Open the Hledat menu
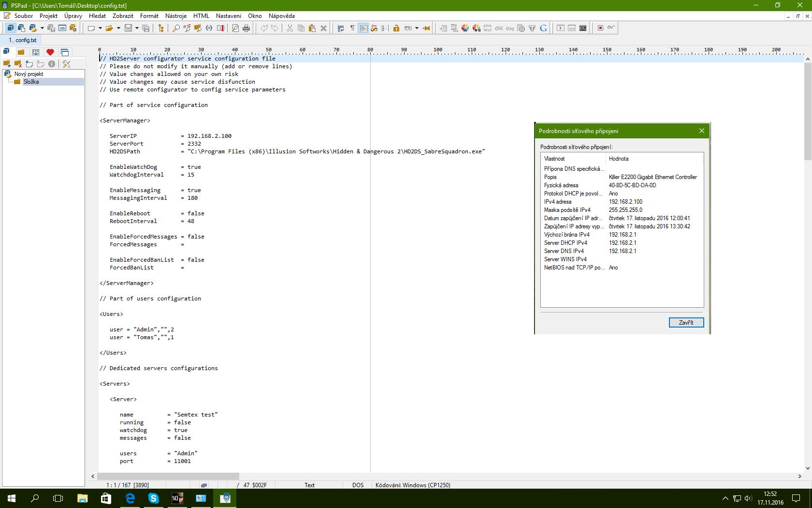Image resolution: width=812 pixels, height=508 pixels. click(x=97, y=16)
